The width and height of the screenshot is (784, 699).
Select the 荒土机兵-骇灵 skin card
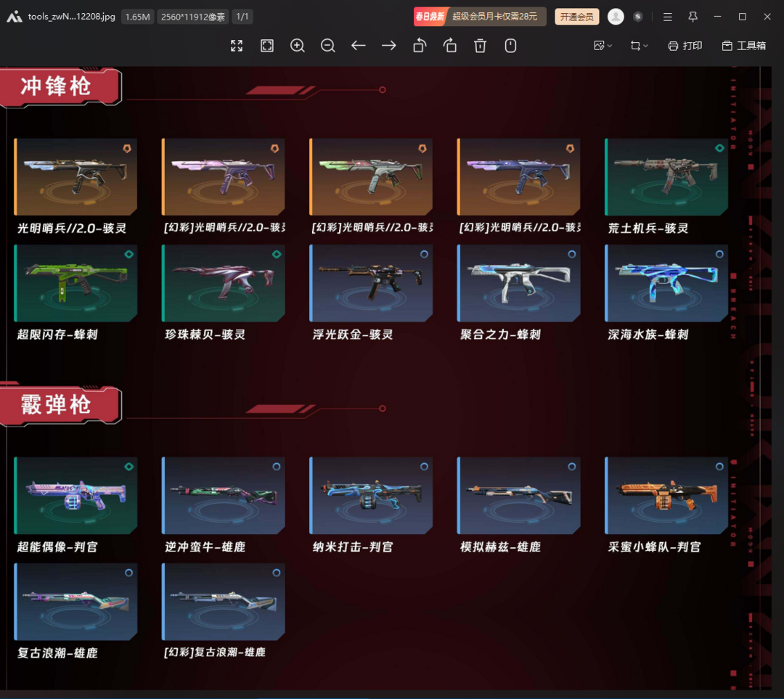pos(666,177)
